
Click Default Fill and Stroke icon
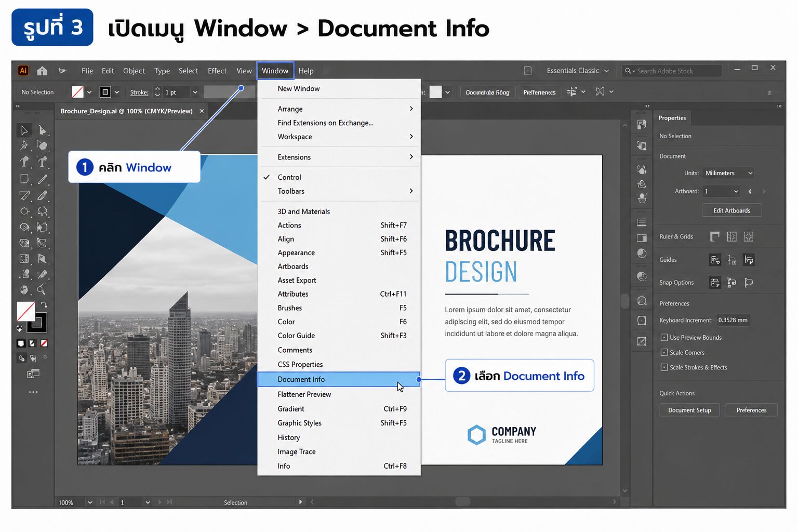coord(20,328)
